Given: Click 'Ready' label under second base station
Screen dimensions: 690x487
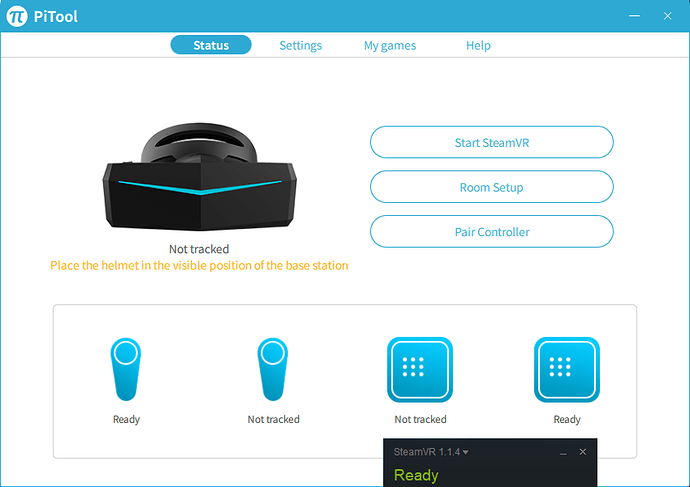Looking at the screenshot, I should click(x=567, y=419).
